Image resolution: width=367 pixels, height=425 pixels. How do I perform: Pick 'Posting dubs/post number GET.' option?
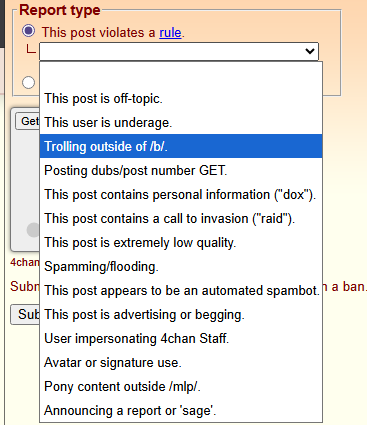181,170
